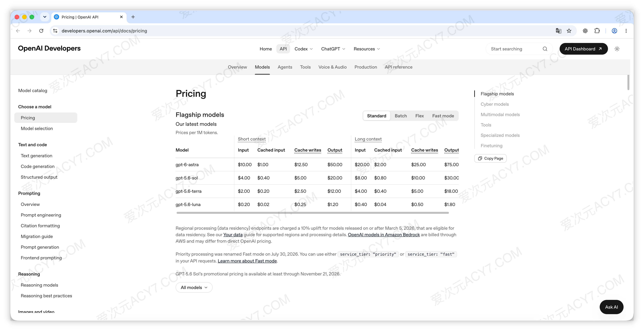644x331 pixels.
Task: Open a new browser tab
Action: coord(133,17)
